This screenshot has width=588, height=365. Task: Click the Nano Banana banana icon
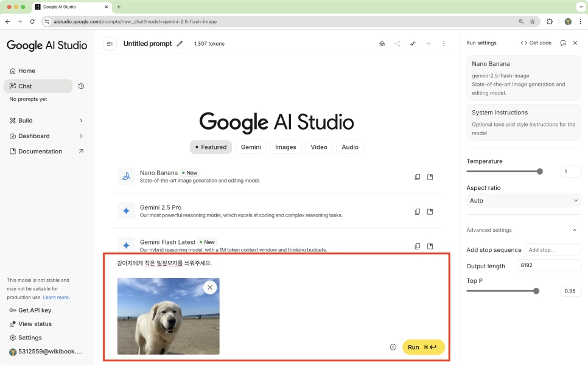click(x=127, y=176)
